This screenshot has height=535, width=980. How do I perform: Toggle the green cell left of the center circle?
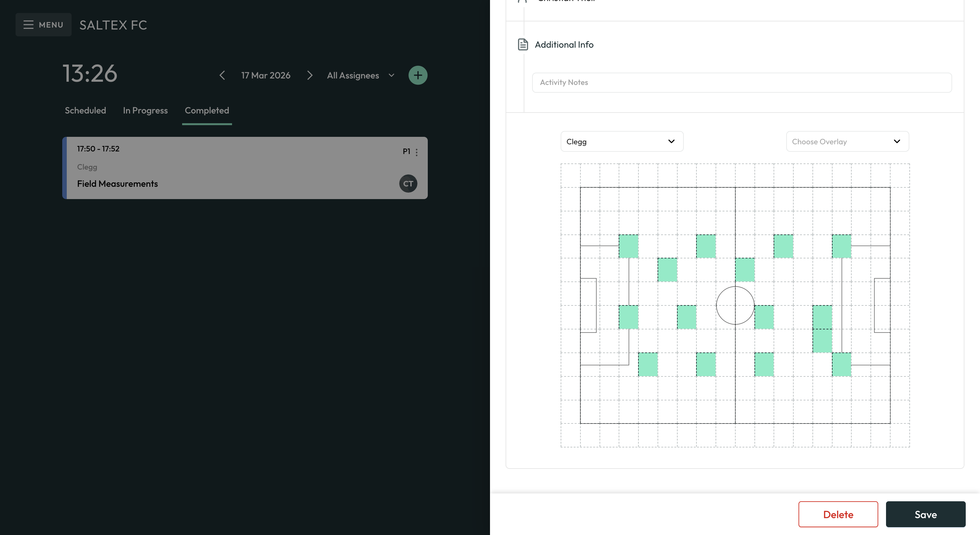(x=686, y=318)
